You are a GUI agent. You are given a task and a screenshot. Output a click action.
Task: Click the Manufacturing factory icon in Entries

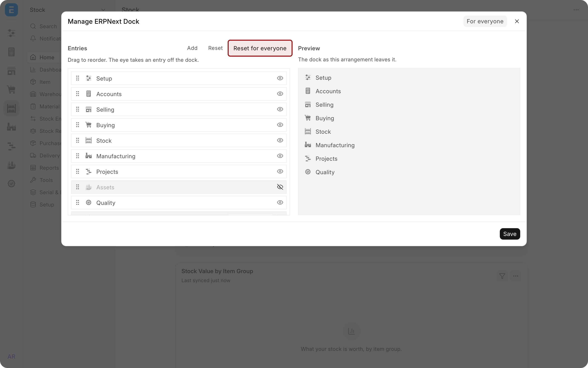[x=88, y=156]
